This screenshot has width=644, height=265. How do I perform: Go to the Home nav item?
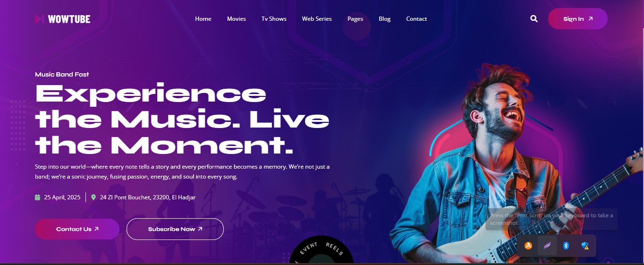[203, 19]
